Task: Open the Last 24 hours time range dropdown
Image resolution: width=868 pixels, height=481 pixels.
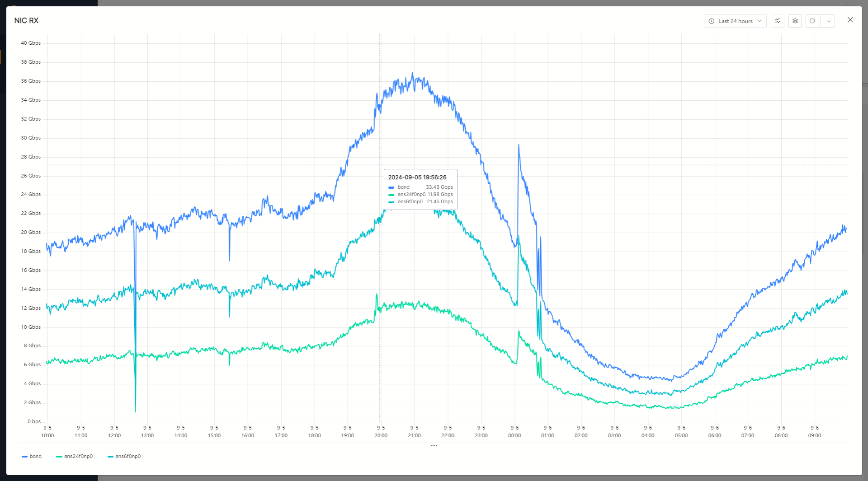Action: (x=735, y=21)
